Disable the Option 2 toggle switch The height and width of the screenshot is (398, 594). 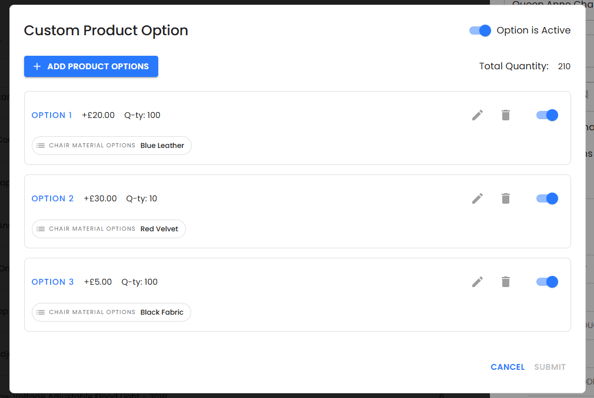point(547,198)
